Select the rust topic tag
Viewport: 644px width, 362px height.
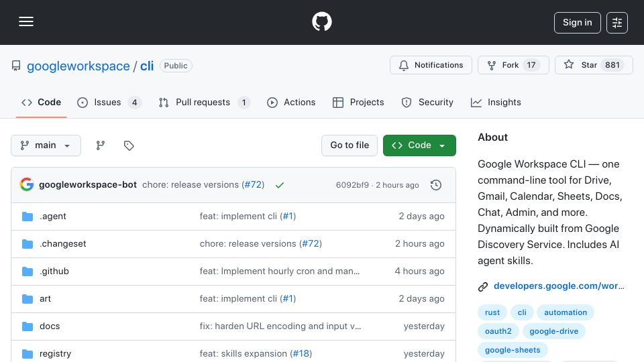[492, 312]
